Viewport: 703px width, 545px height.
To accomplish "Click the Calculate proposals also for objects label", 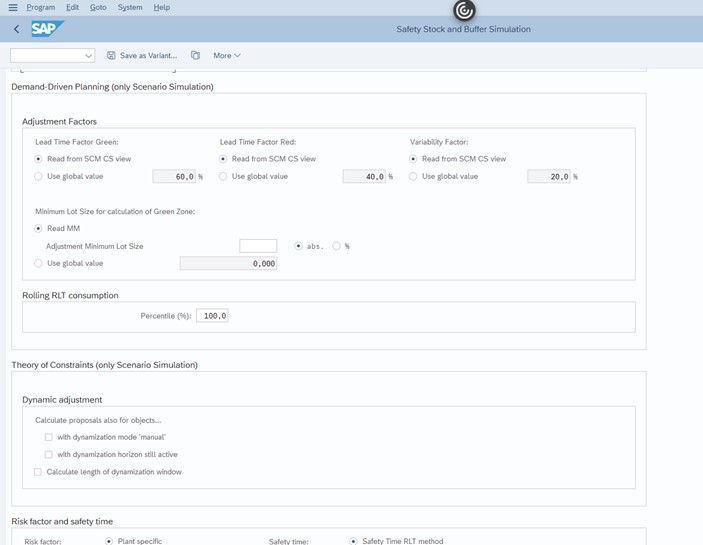I will (98, 420).
